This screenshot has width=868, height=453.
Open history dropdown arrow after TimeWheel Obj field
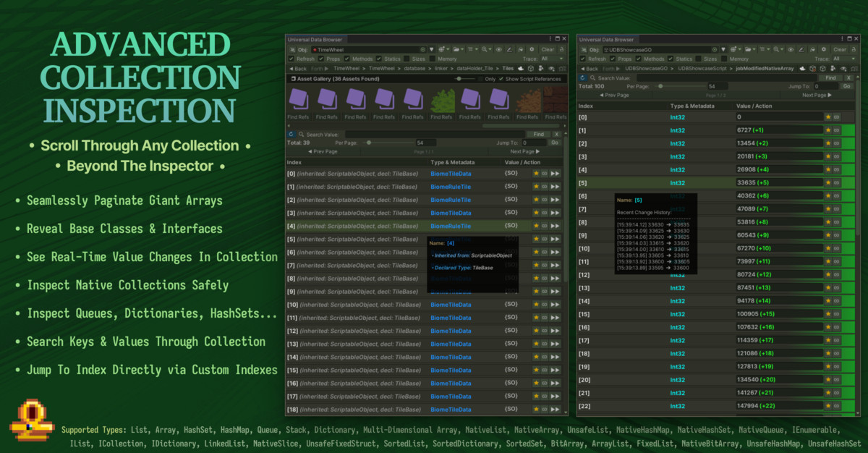431,49
